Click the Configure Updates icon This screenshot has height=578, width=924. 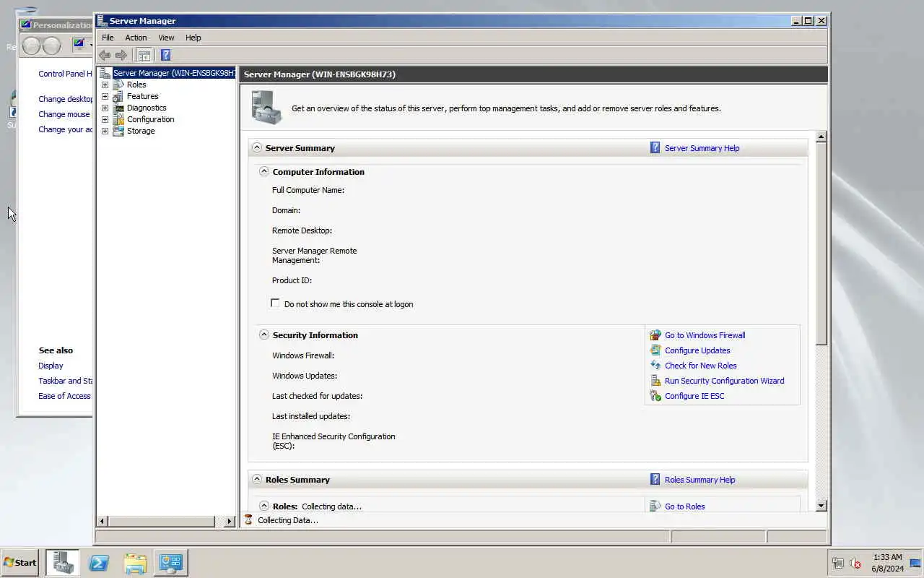tap(655, 350)
